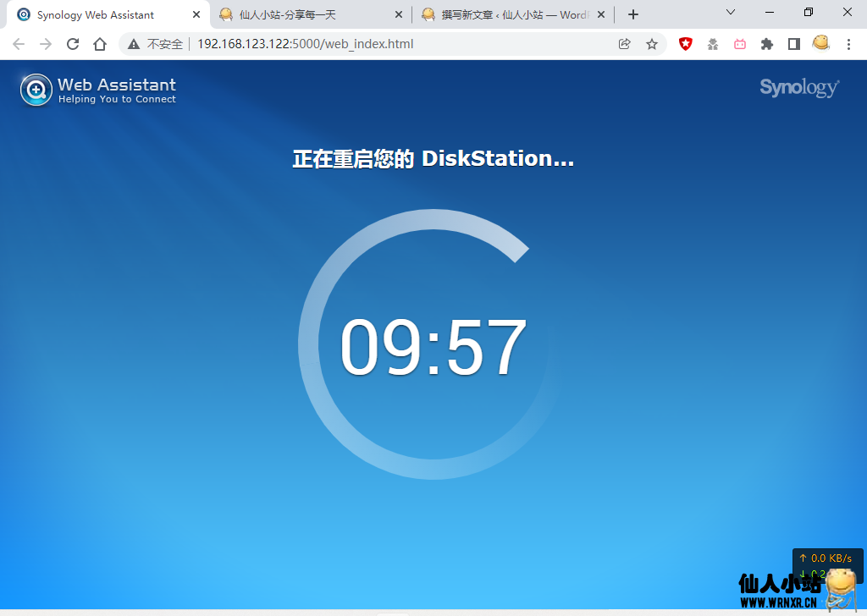Click the gray character extension icon
867x616 pixels.
click(x=712, y=44)
